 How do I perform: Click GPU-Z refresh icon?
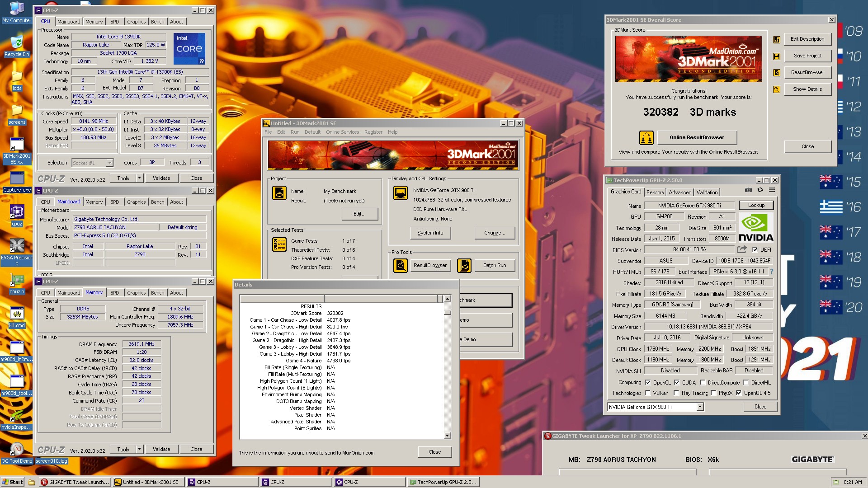760,190
